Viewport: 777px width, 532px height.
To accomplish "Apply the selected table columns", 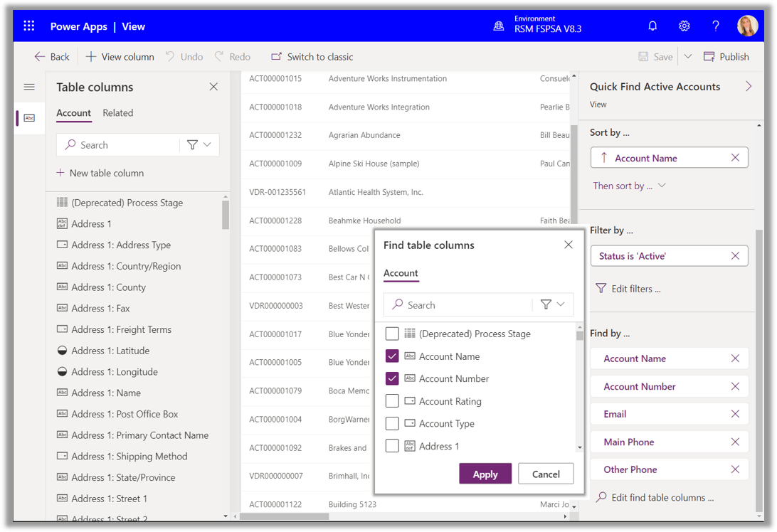I will pos(485,473).
